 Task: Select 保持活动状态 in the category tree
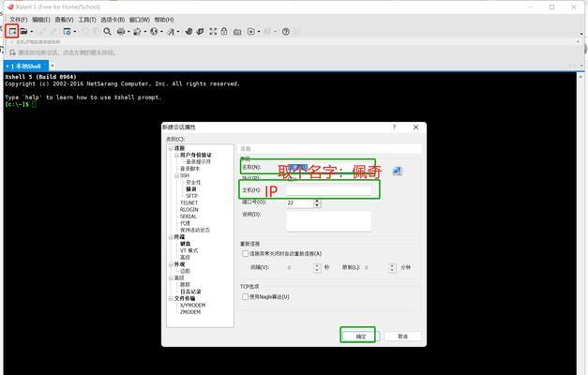pyautogui.click(x=195, y=230)
